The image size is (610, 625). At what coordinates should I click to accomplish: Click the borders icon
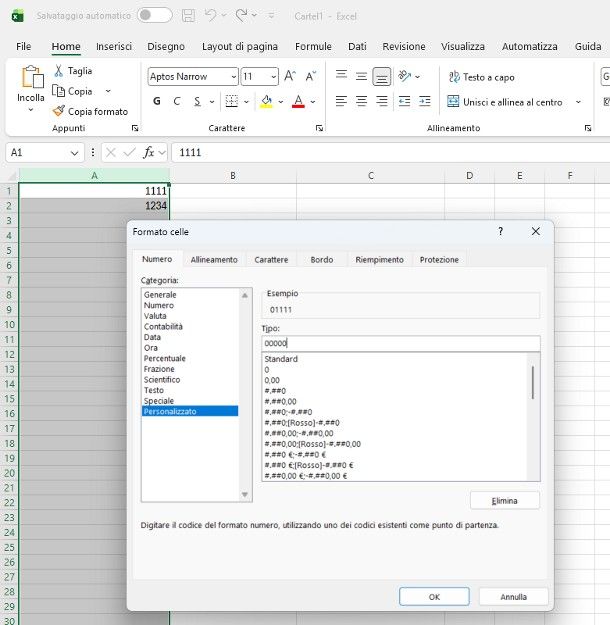(232, 101)
